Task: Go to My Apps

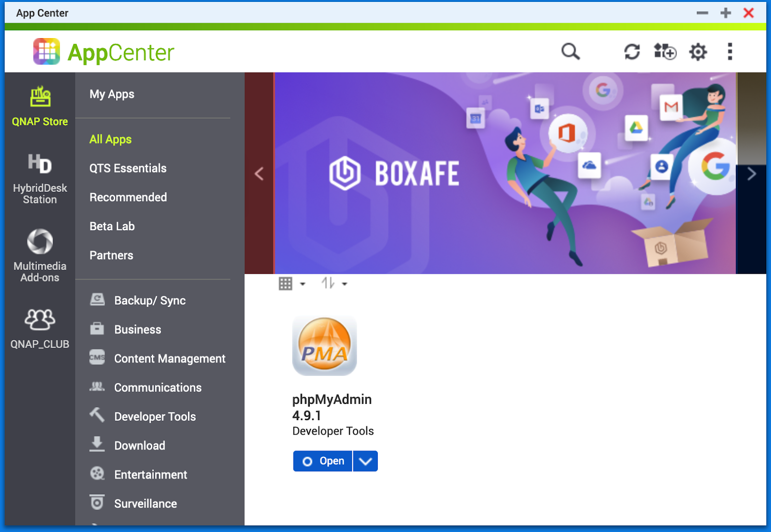Action: [112, 94]
